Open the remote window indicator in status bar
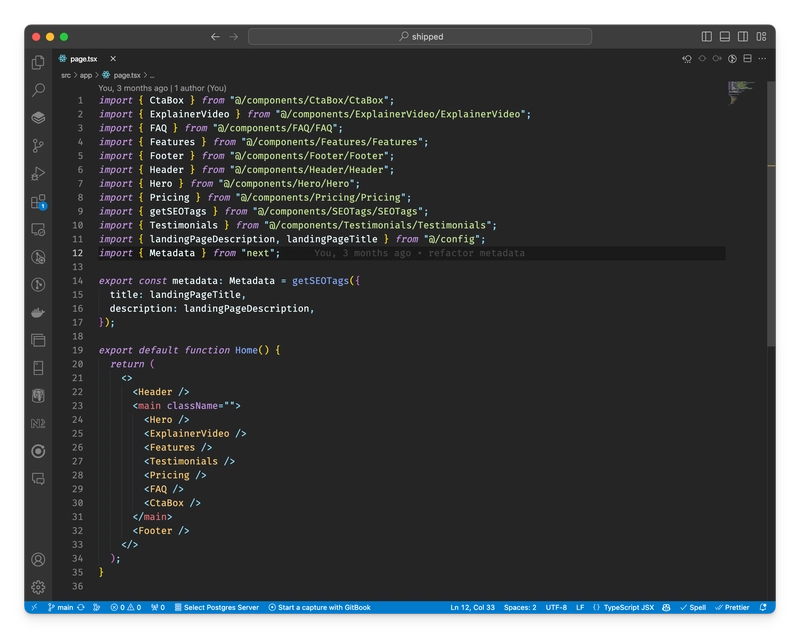The image size is (800, 638). coord(34,607)
